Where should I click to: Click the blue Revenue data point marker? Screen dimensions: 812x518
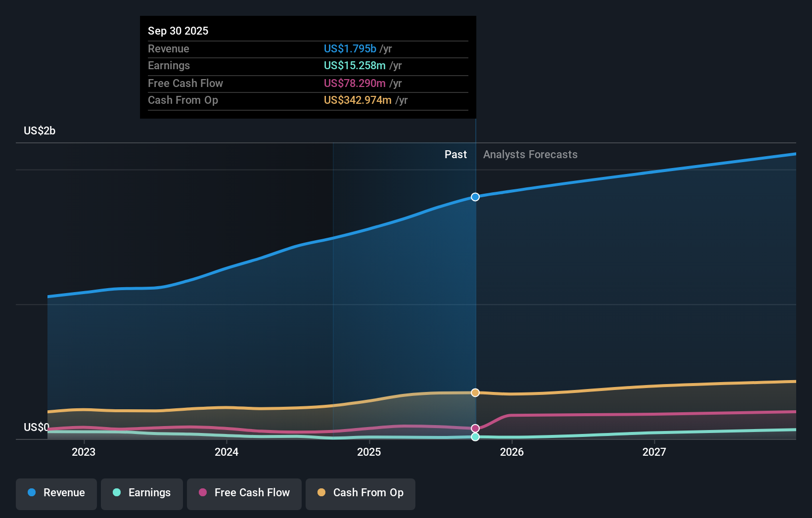[x=475, y=197]
